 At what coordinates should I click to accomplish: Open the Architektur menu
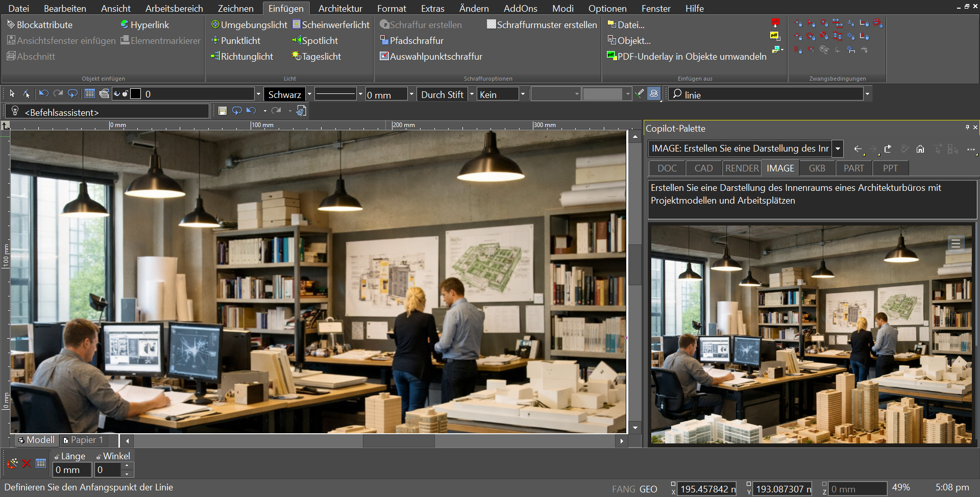[x=340, y=9]
